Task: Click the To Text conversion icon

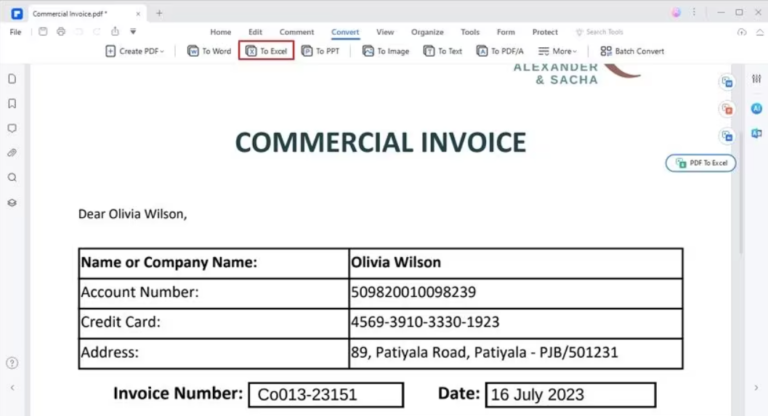Action: tap(442, 51)
